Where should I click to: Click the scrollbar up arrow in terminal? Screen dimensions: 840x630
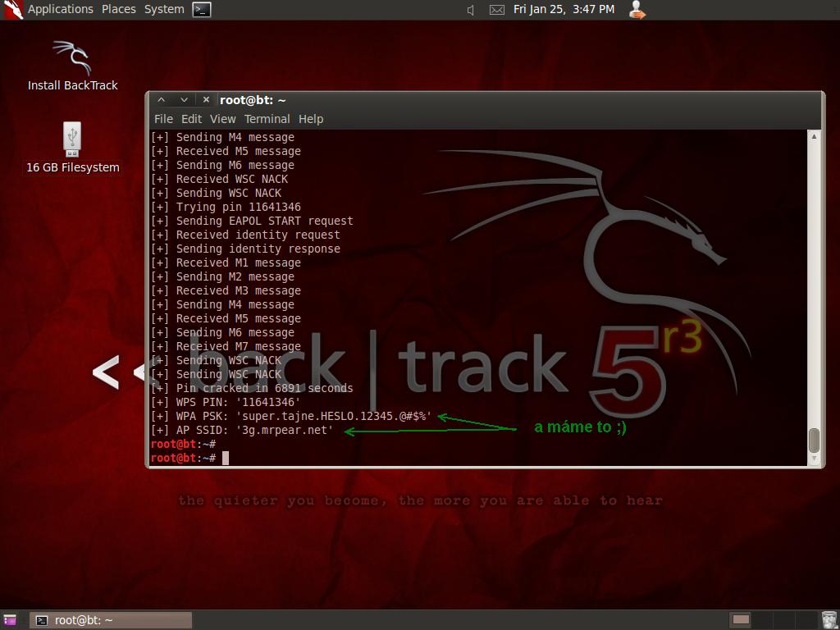click(x=814, y=136)
